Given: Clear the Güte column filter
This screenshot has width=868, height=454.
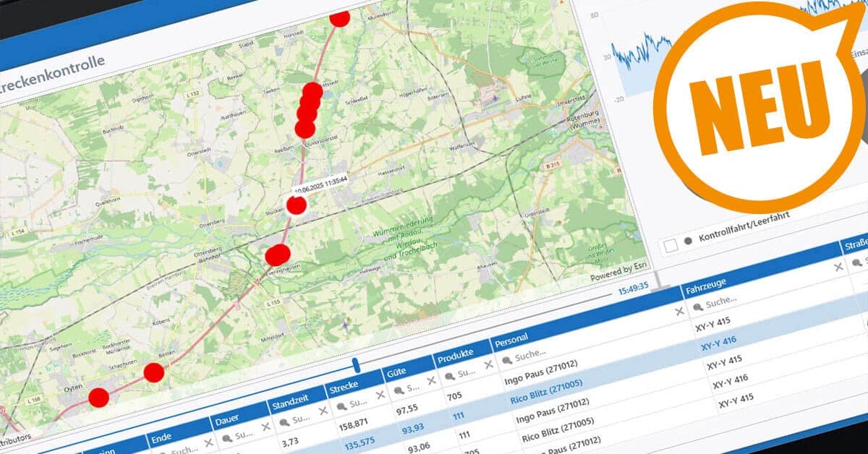Looking at the screenshot, I should 431,380.
